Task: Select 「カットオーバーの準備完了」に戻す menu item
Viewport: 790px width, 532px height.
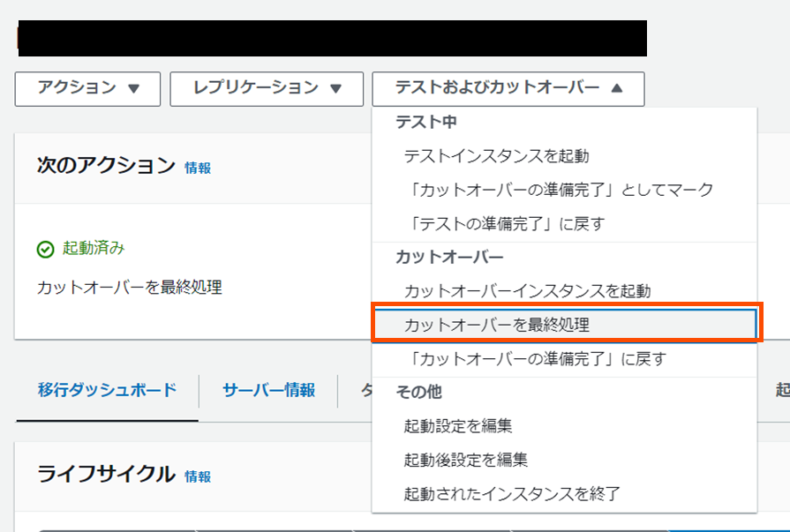Action: pos(564,359)
